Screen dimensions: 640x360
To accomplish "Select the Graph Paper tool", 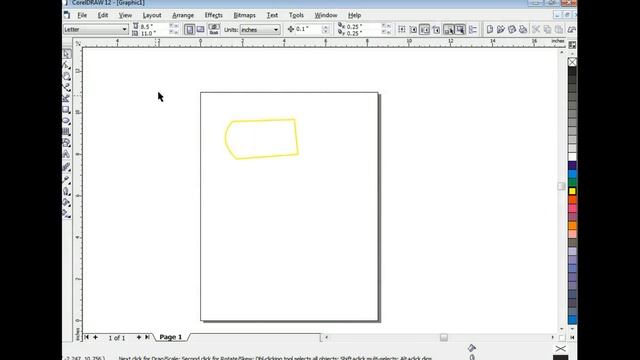I will coord(67,132).
